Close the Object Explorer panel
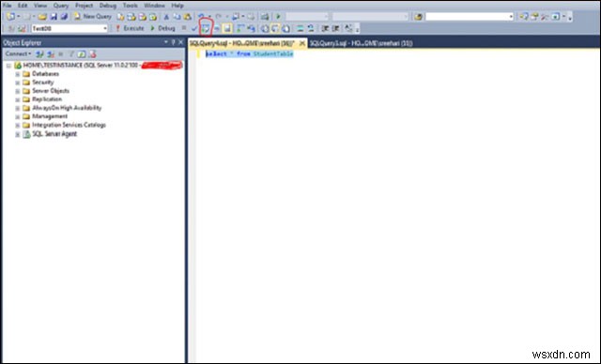 click(180, 42)
